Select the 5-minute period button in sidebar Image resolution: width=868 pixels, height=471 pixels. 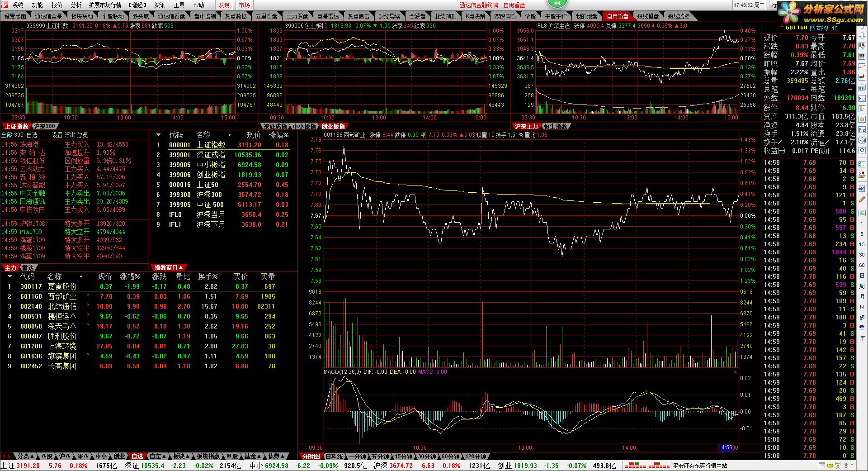click(862, 234)
